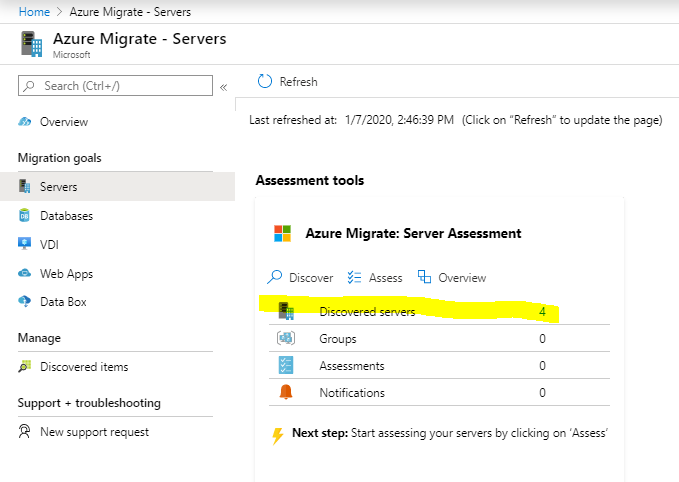Click the Notifications row label

[352, 393]
